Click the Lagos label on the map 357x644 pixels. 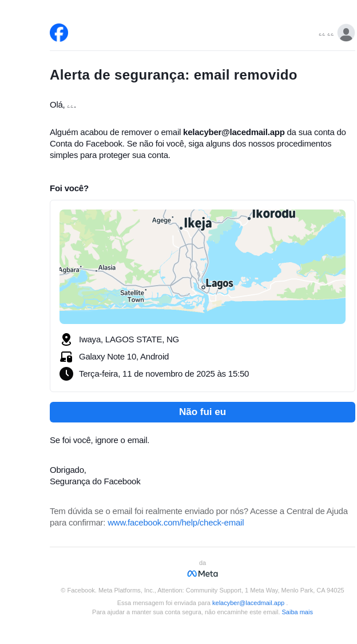coord(219,283)
